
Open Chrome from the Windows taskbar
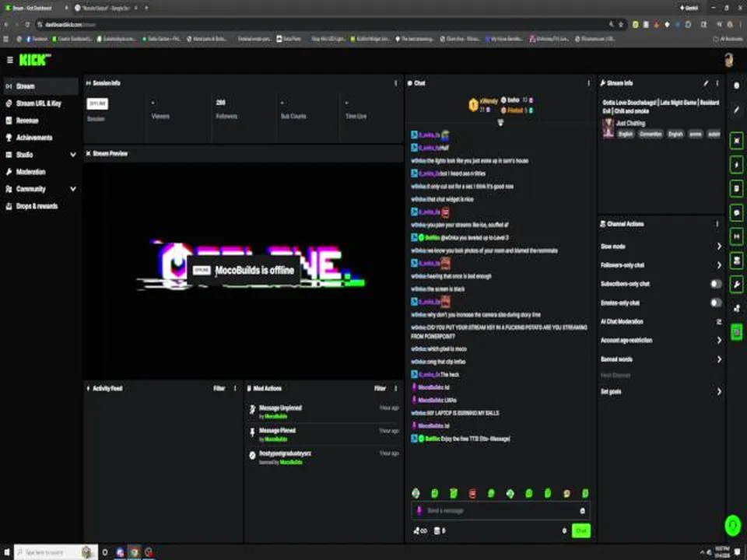(135, 552)
